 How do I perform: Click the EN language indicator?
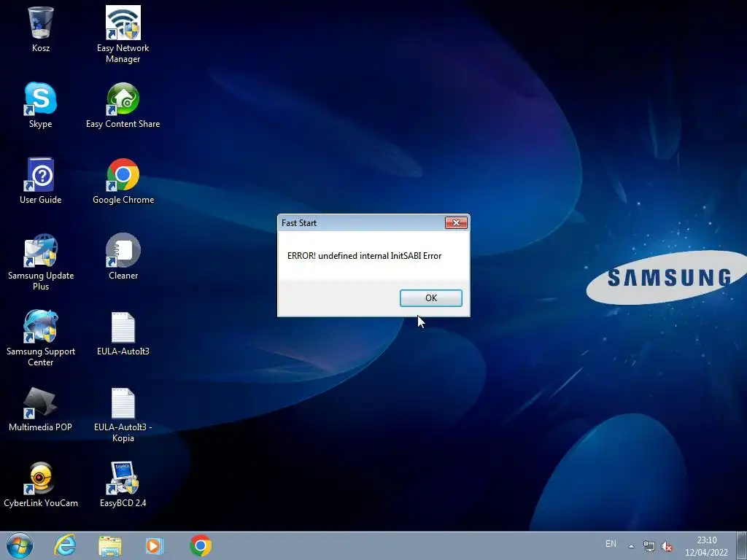pyautogui.click(x=611, y=544)
